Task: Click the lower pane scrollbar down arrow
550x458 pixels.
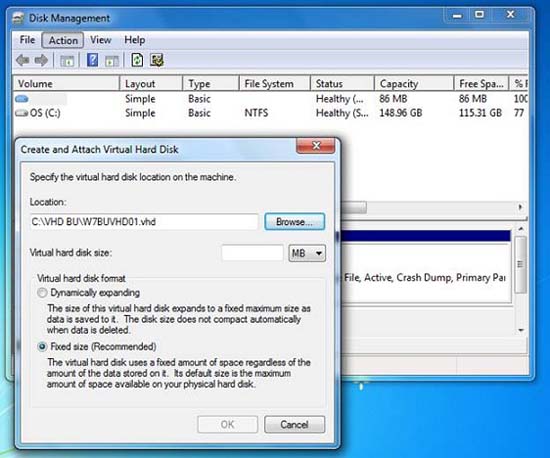Action: coord(521,330)
